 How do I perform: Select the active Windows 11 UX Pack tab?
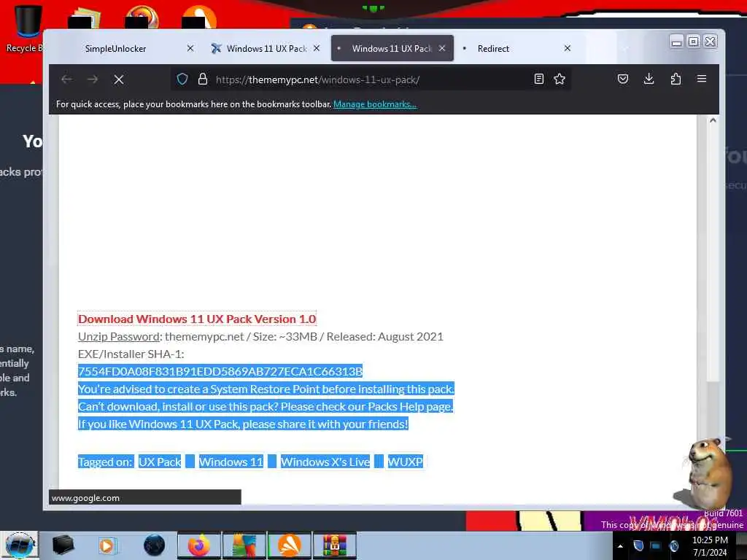click(x=392, y=49)
